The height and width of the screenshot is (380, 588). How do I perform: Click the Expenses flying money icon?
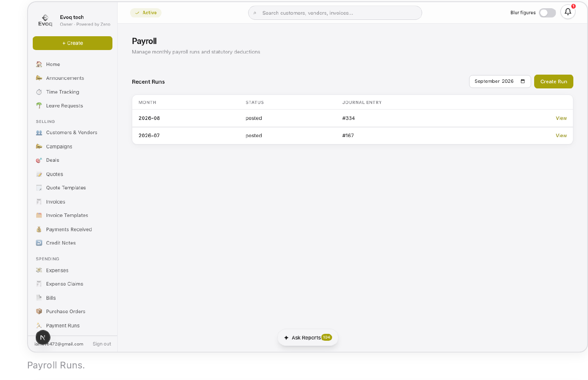point(39,270)
